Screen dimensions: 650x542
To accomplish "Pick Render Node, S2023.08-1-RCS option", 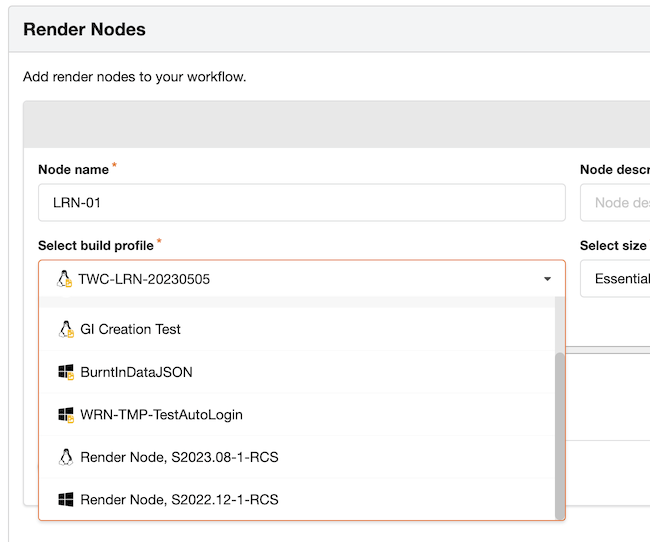I will coord(297,457).
